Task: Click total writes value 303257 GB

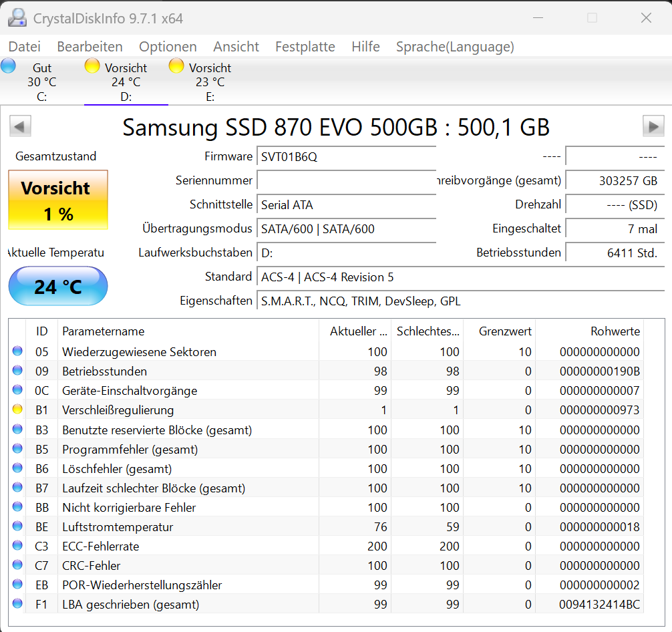Action: coord(615,180)
